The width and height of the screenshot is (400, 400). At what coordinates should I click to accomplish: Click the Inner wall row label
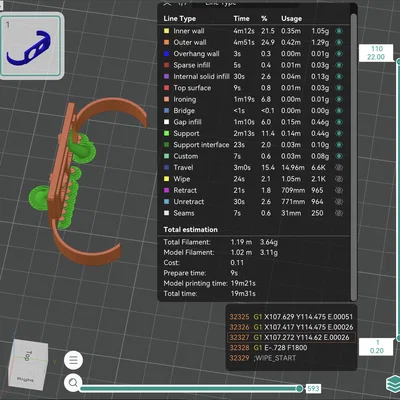point(189,31)
